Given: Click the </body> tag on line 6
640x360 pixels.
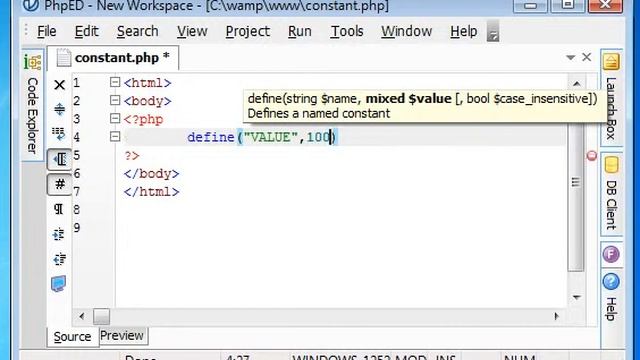Looking at the screenshot, I should (151, 174).
